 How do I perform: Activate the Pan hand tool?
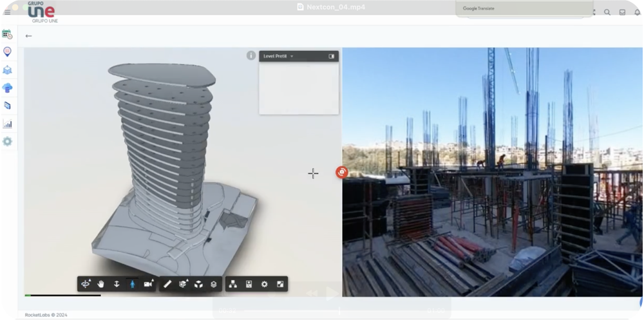pos(101,284)
